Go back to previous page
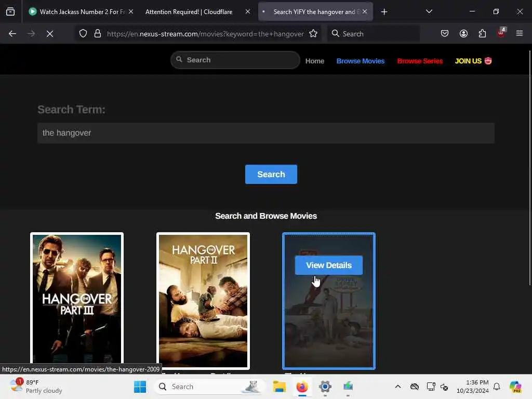 tap(12, 34)
